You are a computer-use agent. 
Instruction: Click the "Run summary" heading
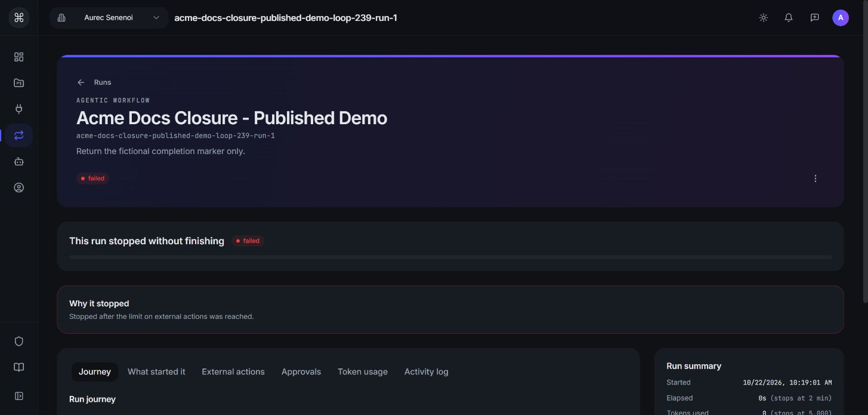694,366
